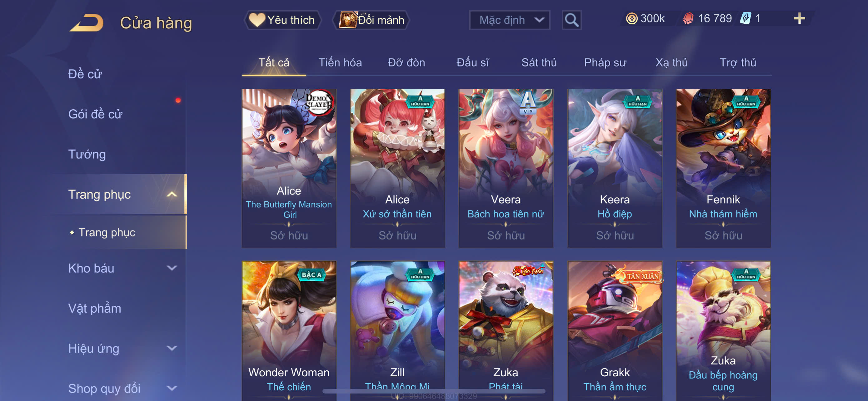
Task: Open Đổi mảnh fragment exchange icon
Action: click(x=347, y=20)
